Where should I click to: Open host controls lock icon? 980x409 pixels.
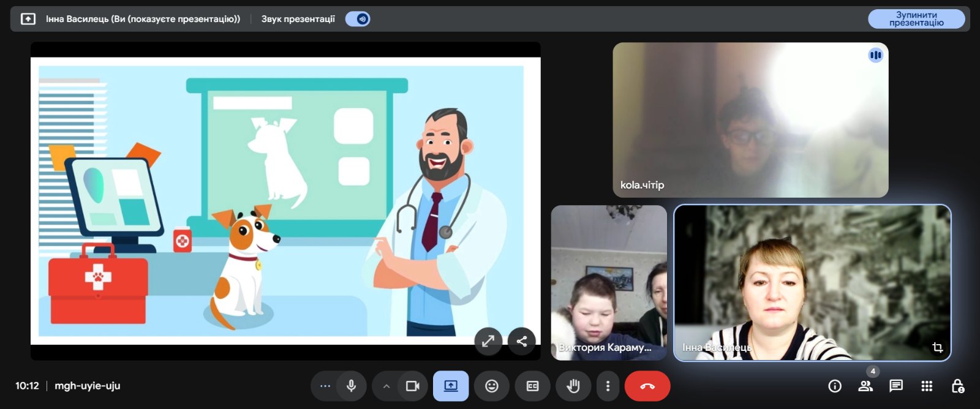pyautogui.click(x=957, y=386)
